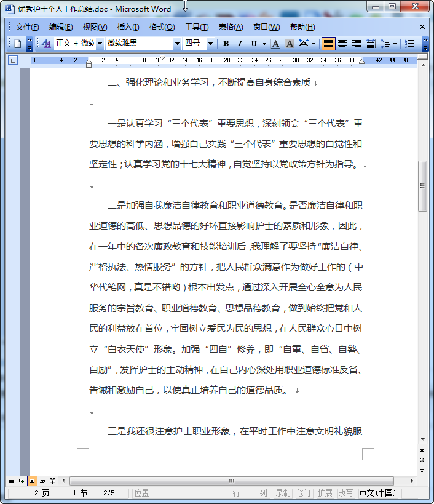The width and height of the screenshot is (434, 504).
Task: Apply character border button
Action: click(x=275, y=44)
